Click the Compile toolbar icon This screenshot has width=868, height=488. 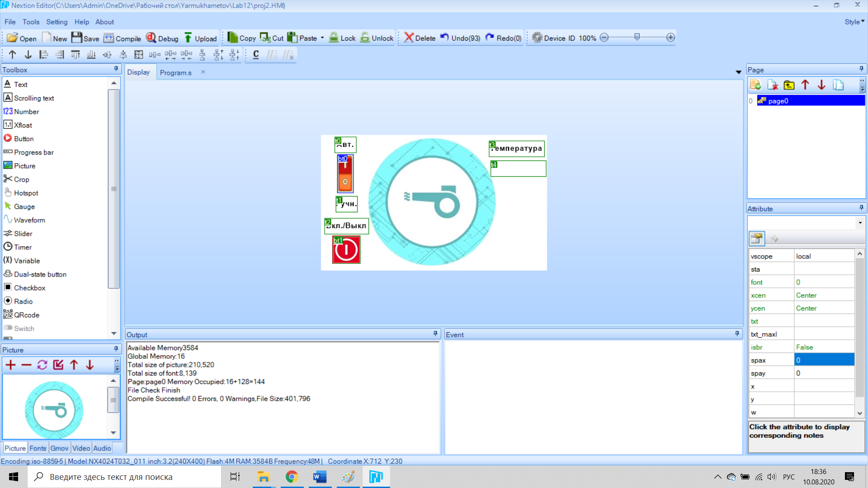(109, 38)
